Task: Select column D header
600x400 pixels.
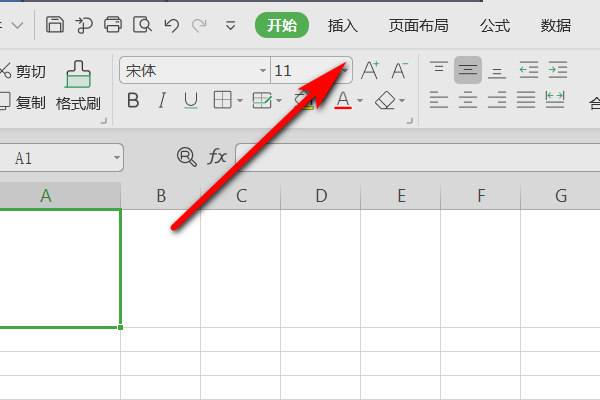Action: [321, 196]
